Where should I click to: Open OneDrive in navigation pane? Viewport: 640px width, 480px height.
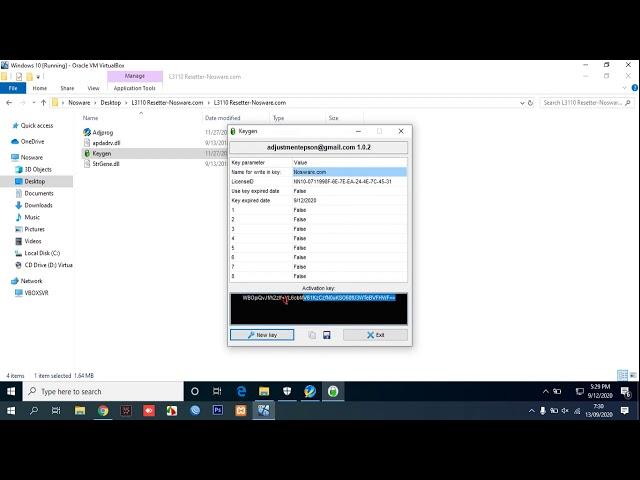pyautogui.click(x=28, y=141)
